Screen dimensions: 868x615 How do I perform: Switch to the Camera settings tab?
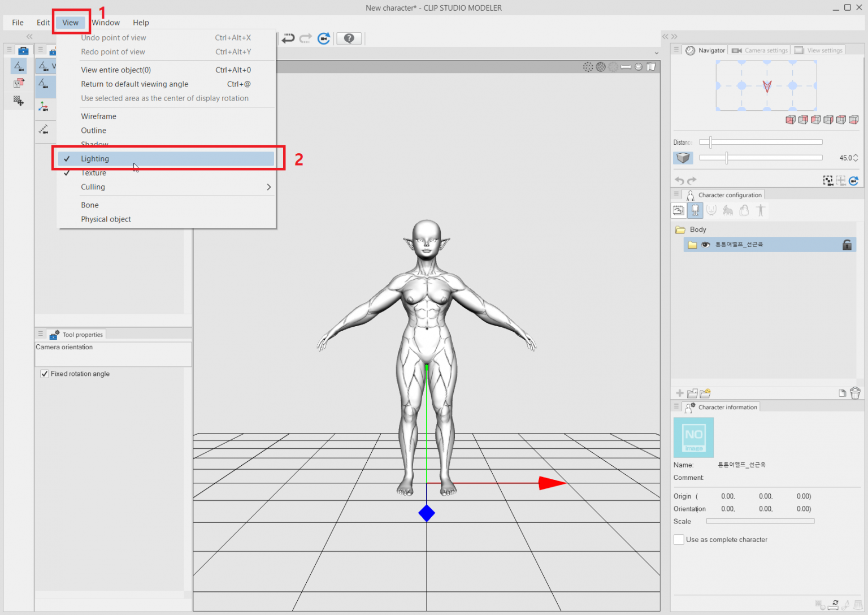(759, 50)
